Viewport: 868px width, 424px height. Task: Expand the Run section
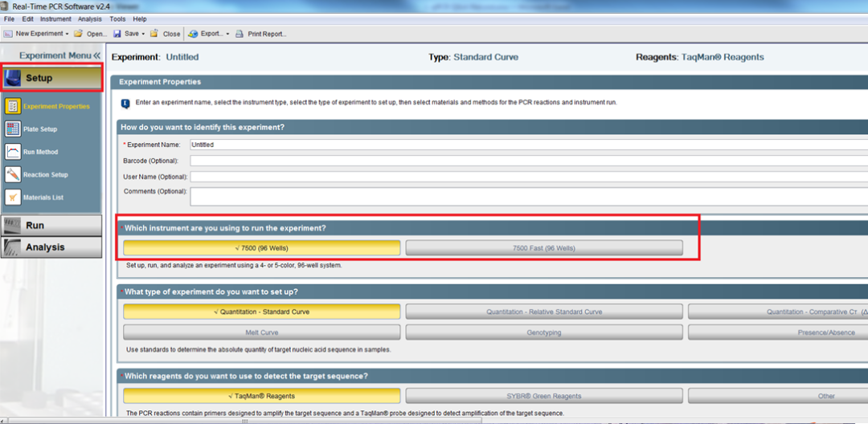(51, 226)
